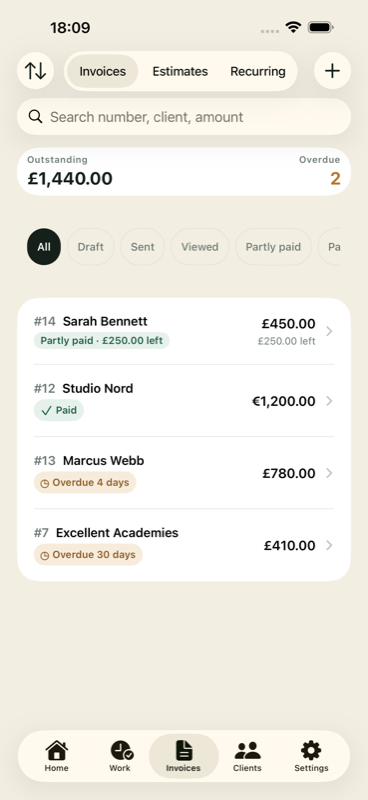Screen dimensions: 368x800
Task: Go to the Work clock icon
Action: 121,751
